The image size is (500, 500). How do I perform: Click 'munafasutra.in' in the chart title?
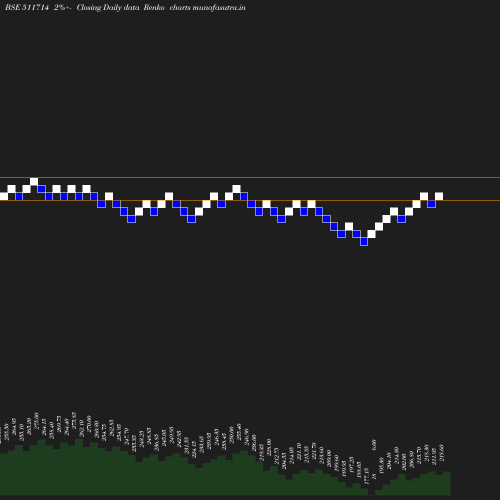[219, 7]
